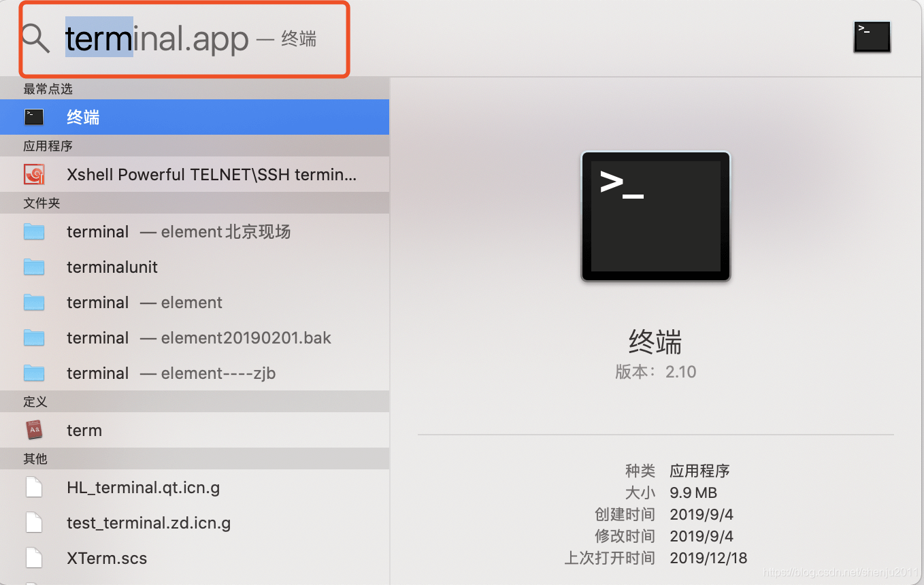This screenshot has width=924, height=585.
Task: Select the terminal — element北京现场 folder result
Action: coord(178,231)
